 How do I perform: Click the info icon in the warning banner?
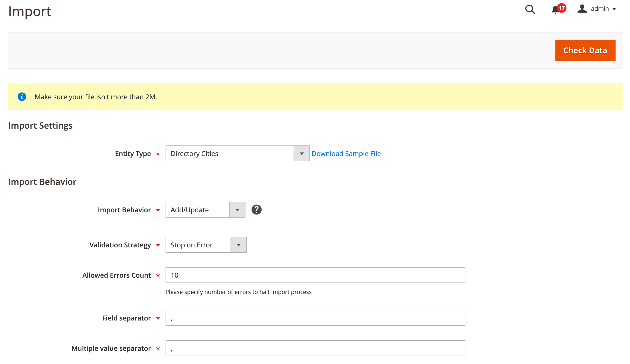click(22, 97)
